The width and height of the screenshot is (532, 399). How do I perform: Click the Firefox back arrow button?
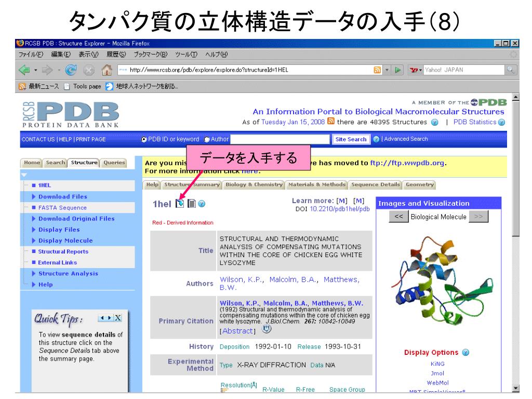click(x=24, y=70)
